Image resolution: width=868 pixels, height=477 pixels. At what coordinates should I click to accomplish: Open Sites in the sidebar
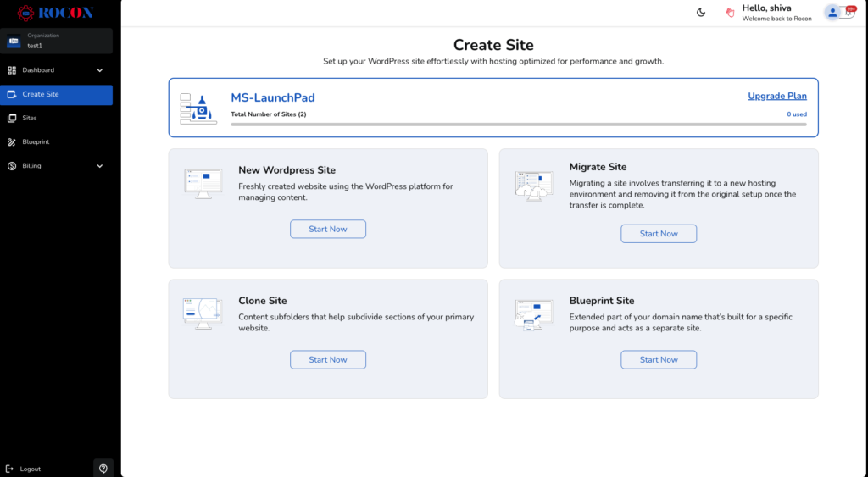(30, 118)
